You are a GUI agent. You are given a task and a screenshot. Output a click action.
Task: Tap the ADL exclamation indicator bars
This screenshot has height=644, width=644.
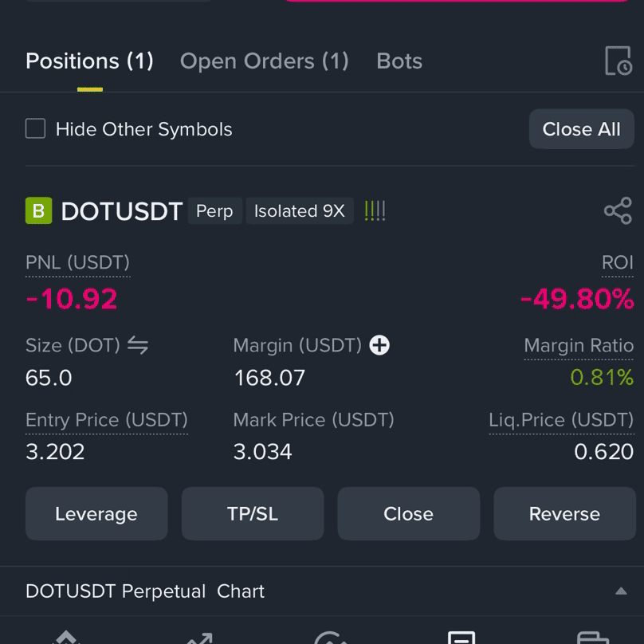point(375,210)
